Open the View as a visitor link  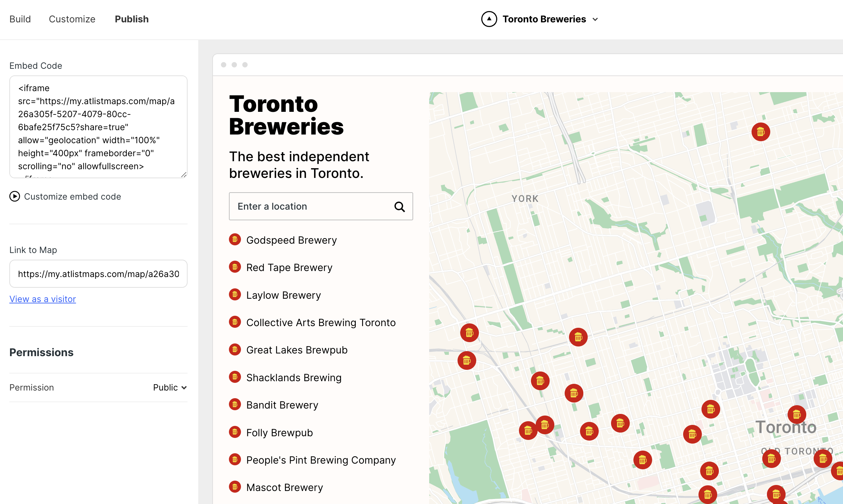(42, 299)
